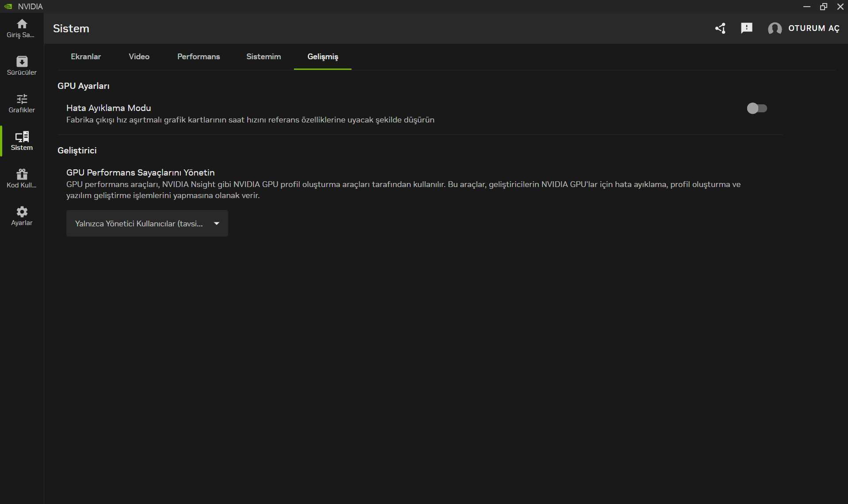Restore down the NVIDIA window

click(x=824, y=6)
